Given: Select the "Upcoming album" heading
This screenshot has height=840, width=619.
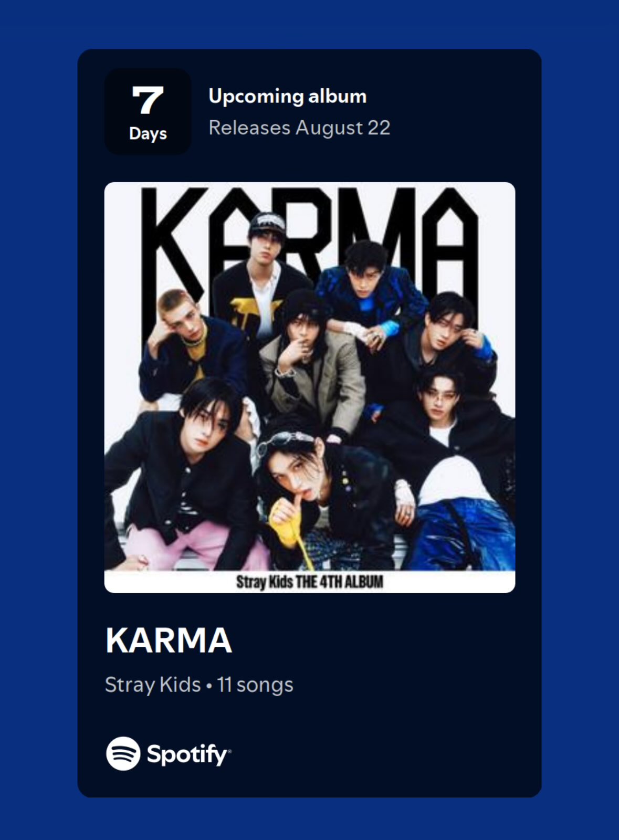Looking at the screenshot, I should click(288, 97).
